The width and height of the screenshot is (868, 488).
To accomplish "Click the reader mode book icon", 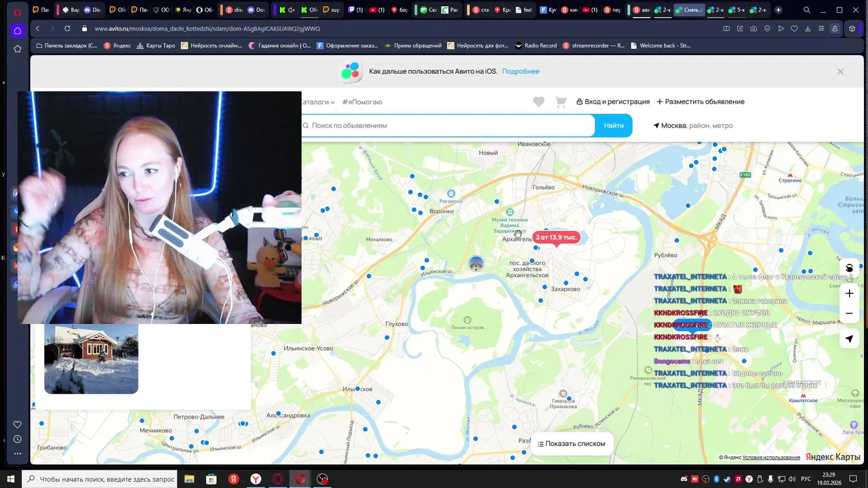I will 726,28.
